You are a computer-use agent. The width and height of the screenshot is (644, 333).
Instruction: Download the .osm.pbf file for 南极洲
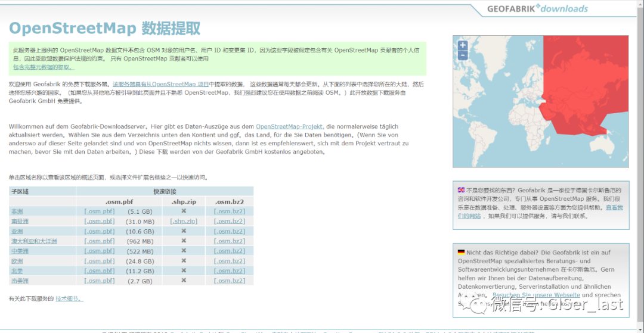pyautogui.click(x=100, y=222)
